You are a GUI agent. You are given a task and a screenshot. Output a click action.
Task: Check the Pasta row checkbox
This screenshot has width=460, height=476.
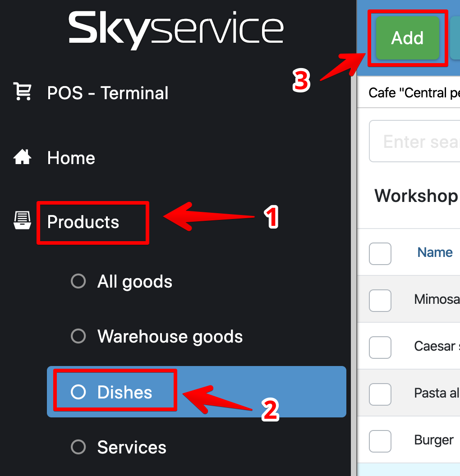[380, 394]
